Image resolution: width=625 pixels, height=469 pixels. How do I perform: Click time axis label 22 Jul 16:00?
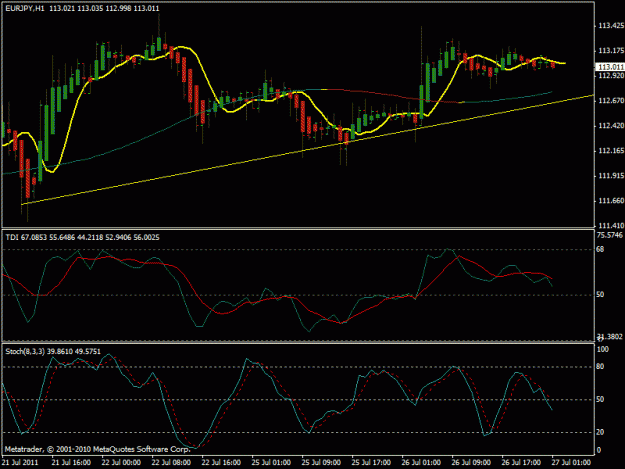coord(221,462)
